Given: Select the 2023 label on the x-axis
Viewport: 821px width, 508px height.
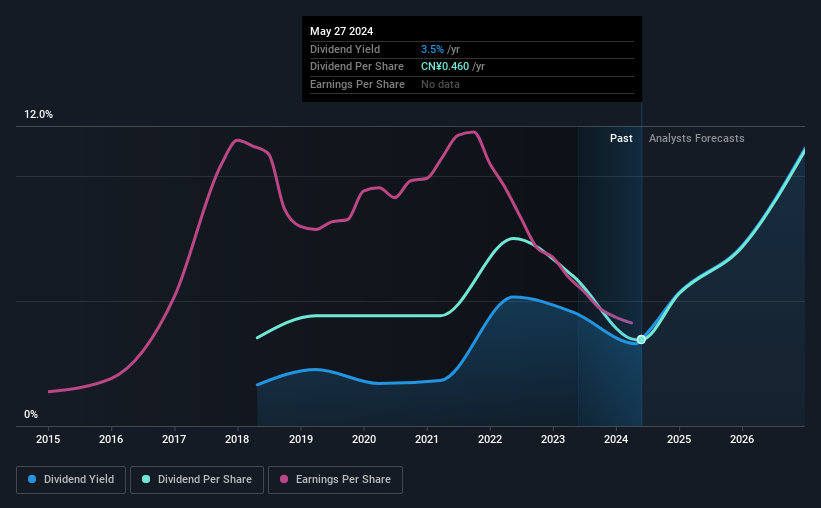Looking at the screenshot, I should (x=553, y=439).
